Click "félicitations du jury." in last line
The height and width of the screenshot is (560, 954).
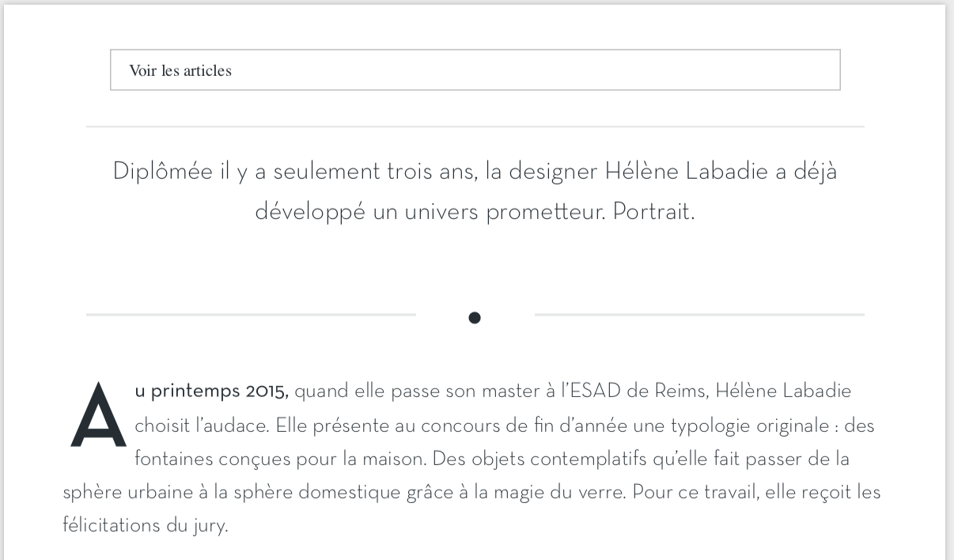[x=146, y=526]
